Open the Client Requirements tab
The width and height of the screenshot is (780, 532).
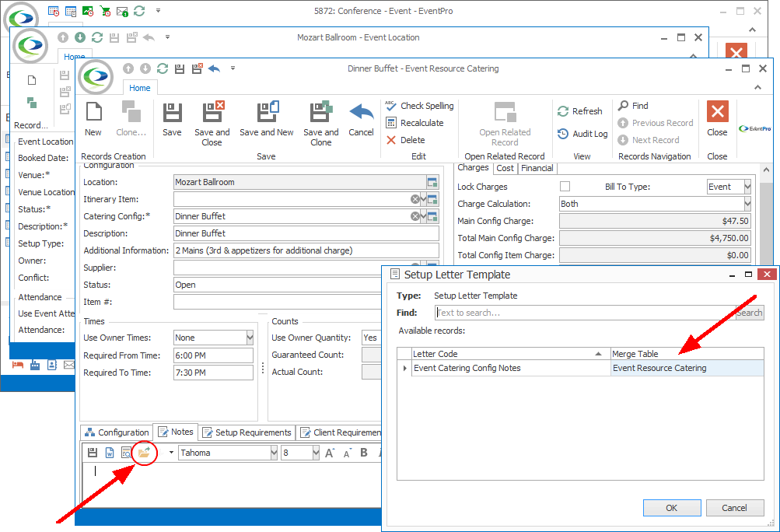pos(341,432)
